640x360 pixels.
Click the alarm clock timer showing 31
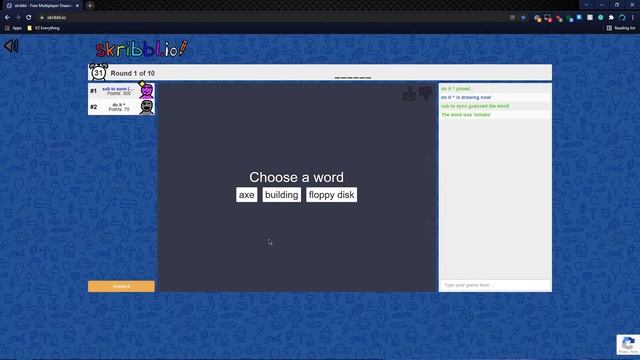(x=98, y=72)
